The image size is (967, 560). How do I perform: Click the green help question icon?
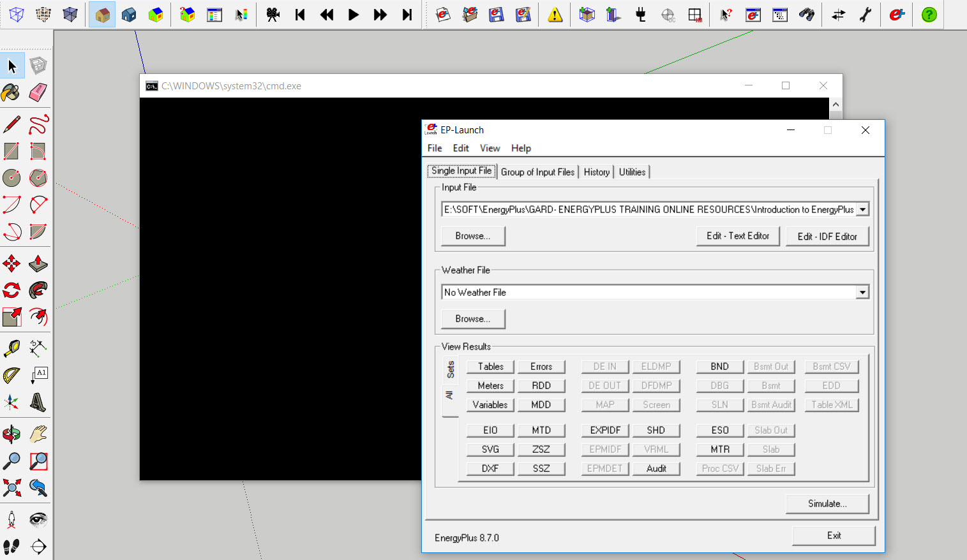[929, 14]
